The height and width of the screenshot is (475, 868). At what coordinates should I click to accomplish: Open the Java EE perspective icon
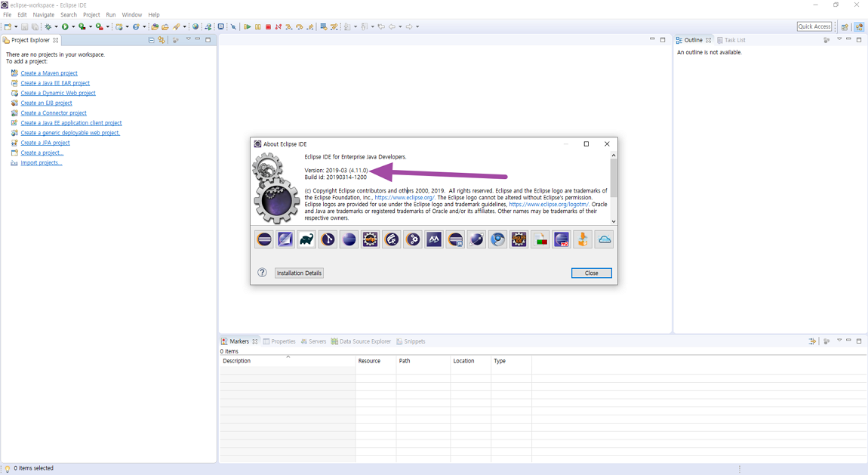(x=859, y=26)
